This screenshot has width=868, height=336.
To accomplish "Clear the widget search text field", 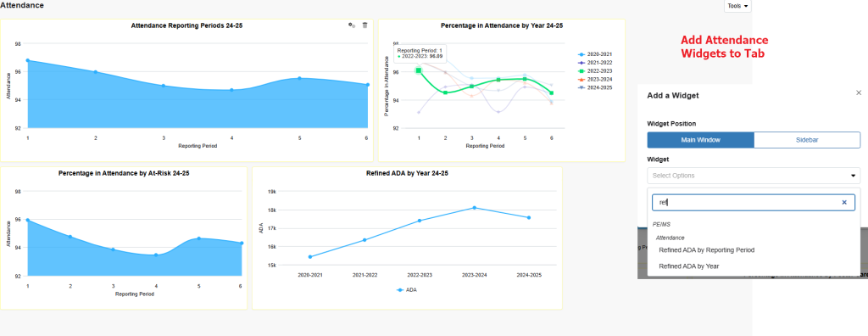I will point(844,203).
